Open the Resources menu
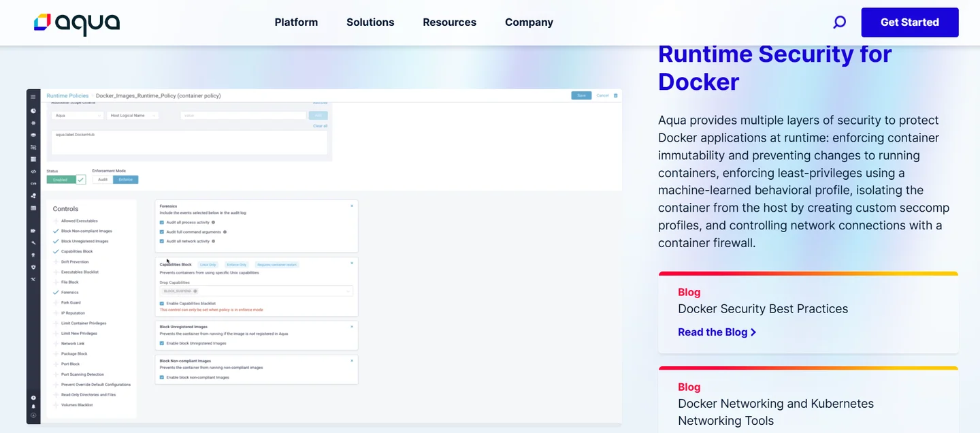The image size is (980, 433). point(450,22)
